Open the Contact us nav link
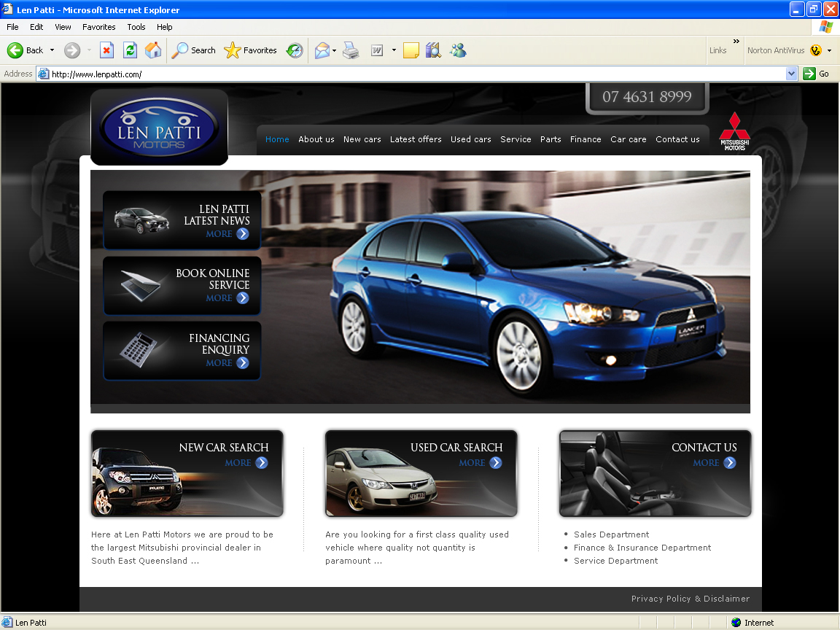Image resolution: width=840 pixels, height=630 pixels. 677,139
